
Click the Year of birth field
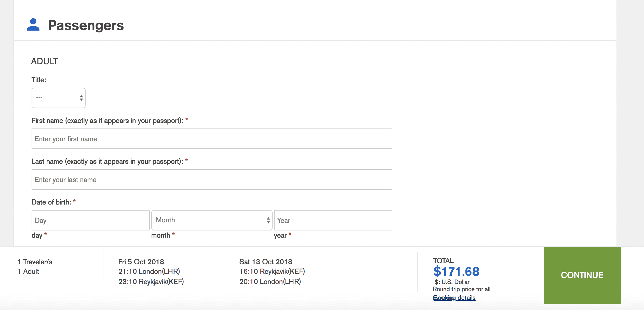333,220
